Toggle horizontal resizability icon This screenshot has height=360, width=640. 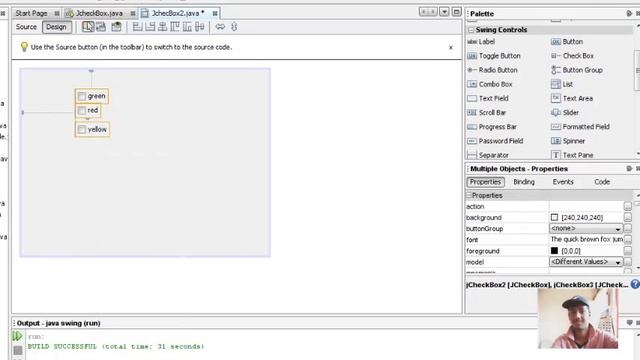(220, 27)
